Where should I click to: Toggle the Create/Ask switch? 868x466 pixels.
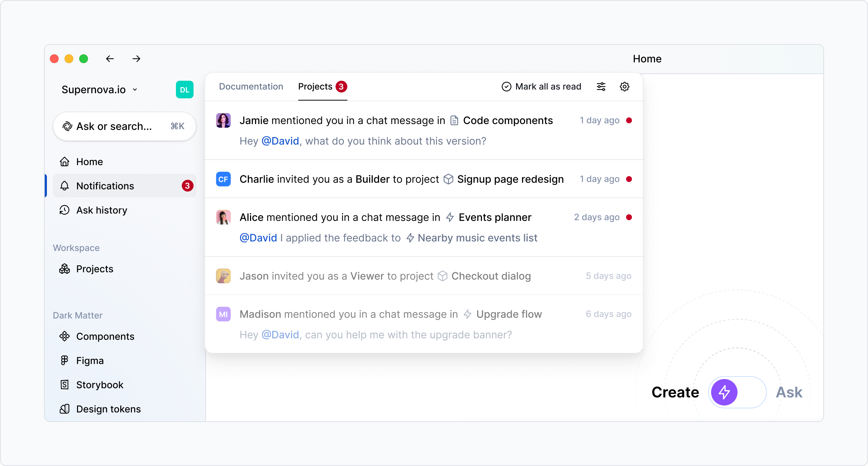click(x=737, y=392)
